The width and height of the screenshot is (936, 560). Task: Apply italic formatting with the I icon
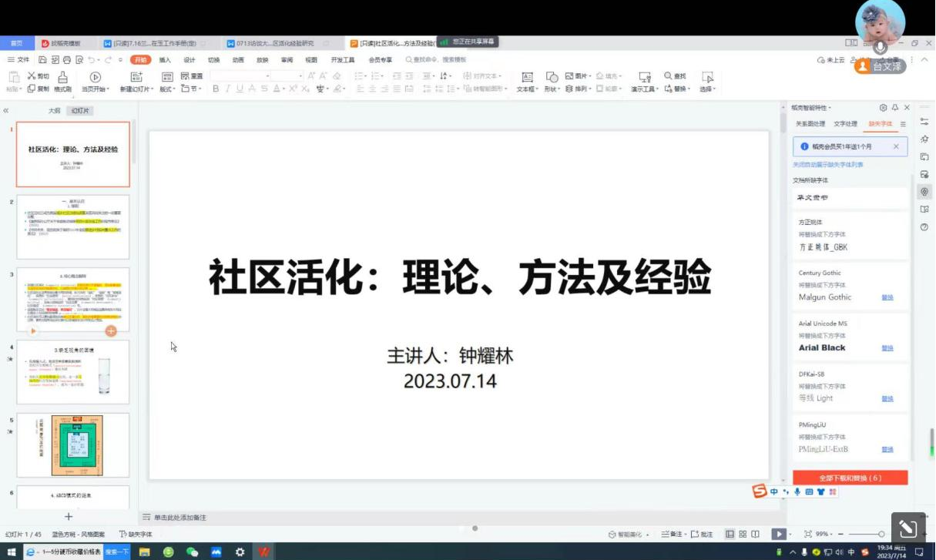tap(228, 89)
